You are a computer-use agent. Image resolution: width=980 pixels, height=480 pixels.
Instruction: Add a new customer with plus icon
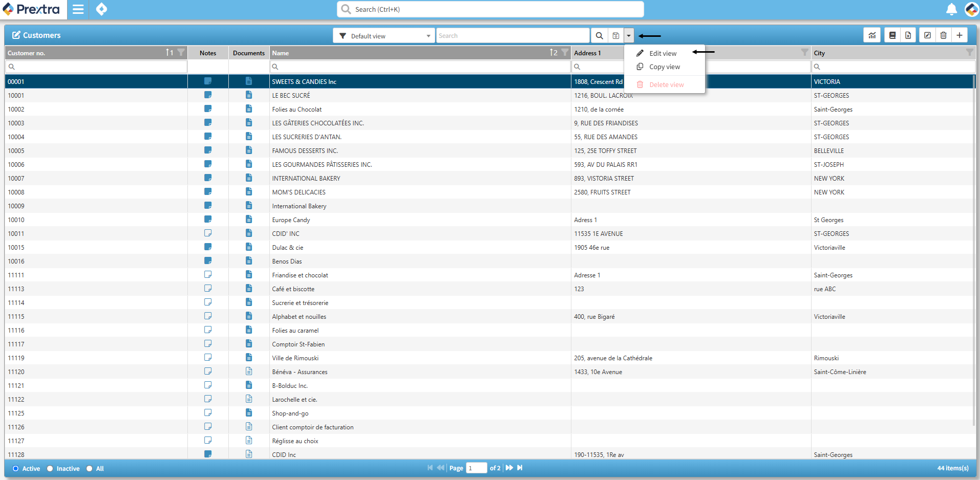point(960,35)
